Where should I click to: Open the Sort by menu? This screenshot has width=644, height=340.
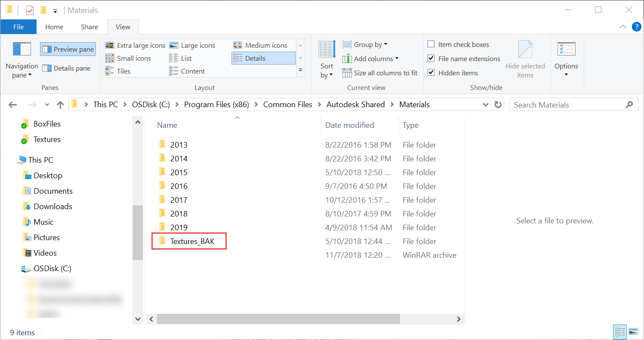327,60
